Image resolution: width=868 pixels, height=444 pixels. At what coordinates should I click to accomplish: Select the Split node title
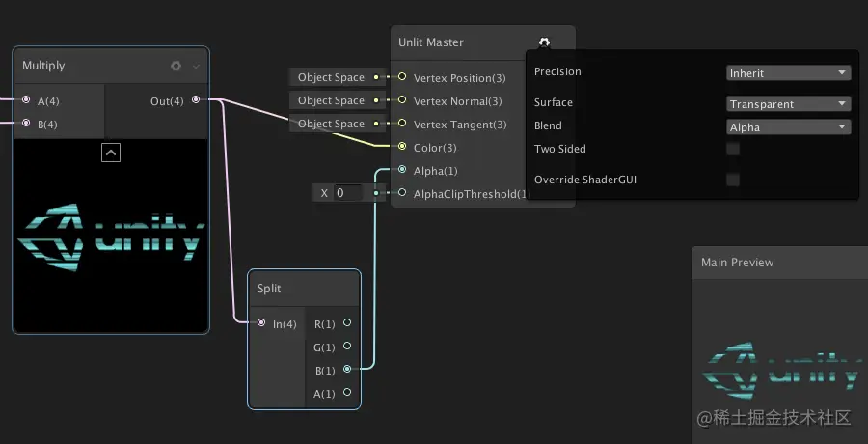pos(269,289)
